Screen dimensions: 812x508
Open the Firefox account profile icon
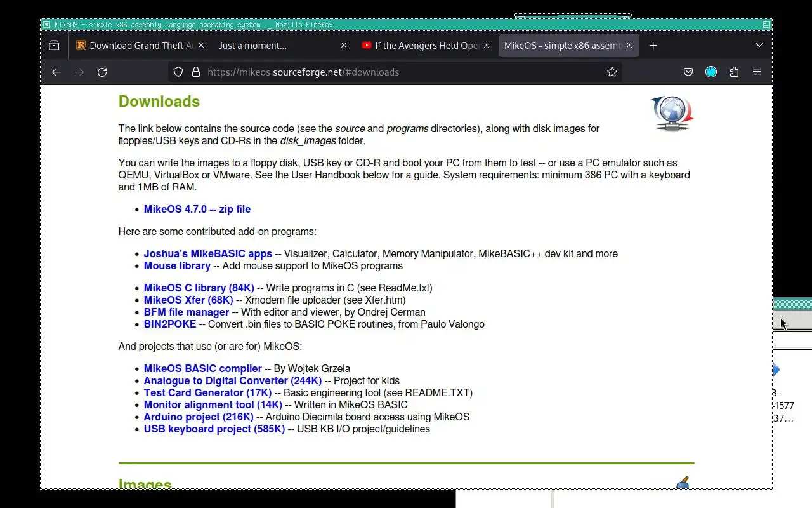[x=711, y=72]
